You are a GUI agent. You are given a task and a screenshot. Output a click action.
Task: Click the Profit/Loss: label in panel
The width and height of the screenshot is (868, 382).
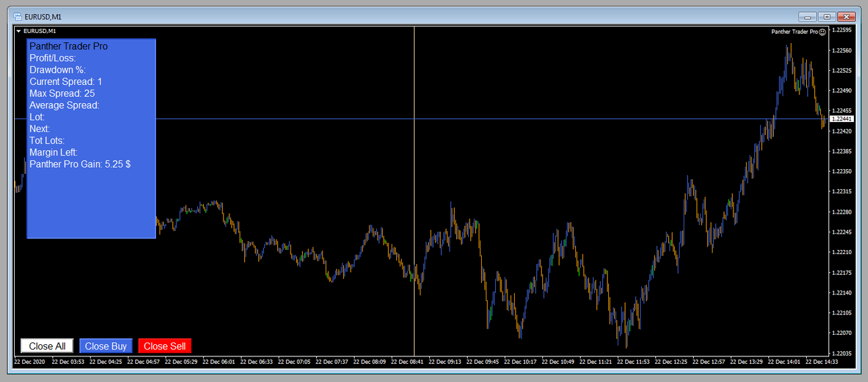point(52,58)
